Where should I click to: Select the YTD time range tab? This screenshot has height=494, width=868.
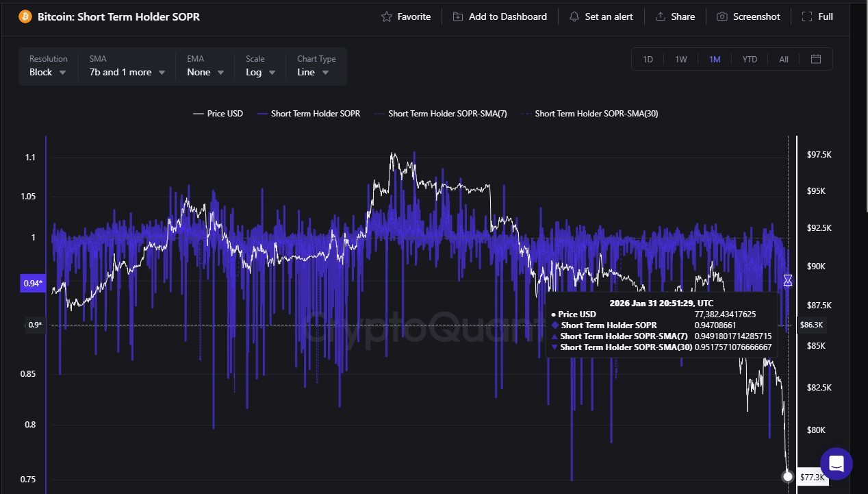click(x=750, y=59)
